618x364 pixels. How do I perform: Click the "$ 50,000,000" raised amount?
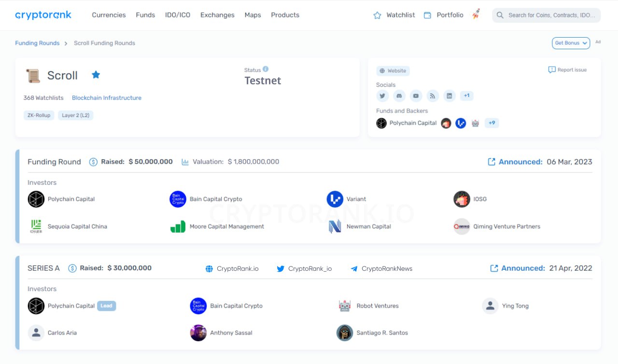(x=151, y=162)
